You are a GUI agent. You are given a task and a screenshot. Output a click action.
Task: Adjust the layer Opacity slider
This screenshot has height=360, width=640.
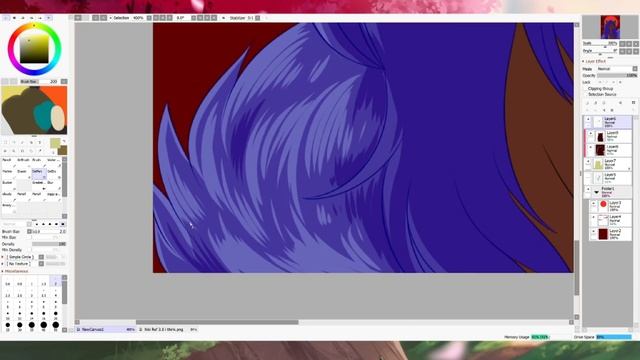[617, 76]
